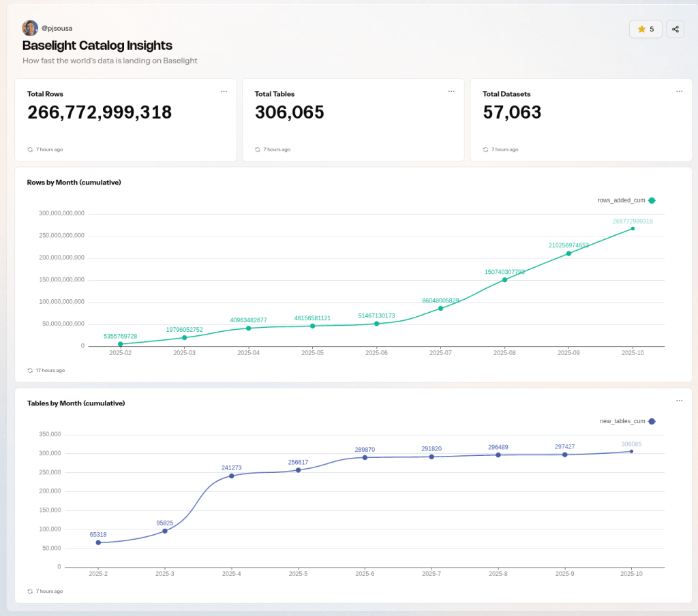Click refresh icon on Total Tables card
This screenshot has width=698, height=616.
(258, 149)
